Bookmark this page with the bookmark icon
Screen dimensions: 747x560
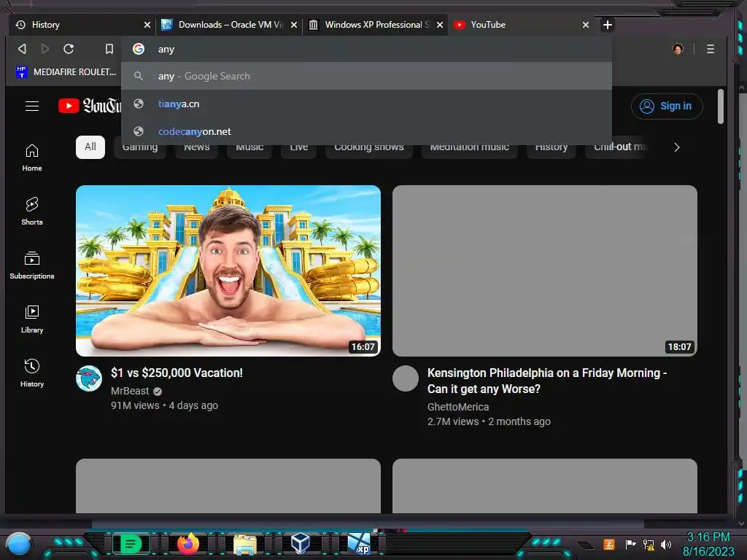click(109, 49)
